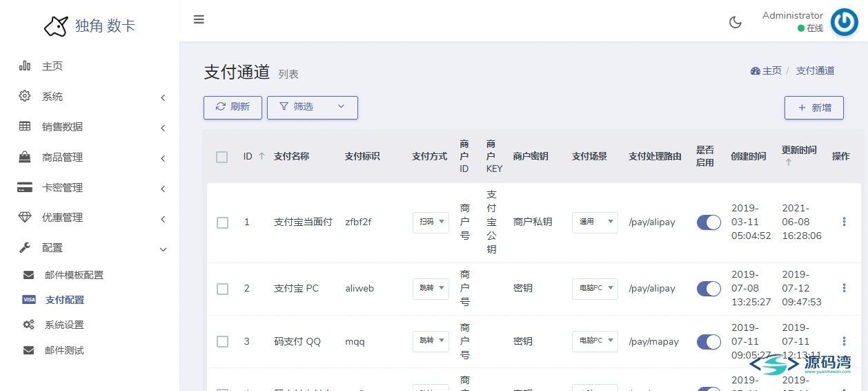Click the shopping bag icon beside 商品管理
This screenshot has width=868, height=391.
click(25, 157)
